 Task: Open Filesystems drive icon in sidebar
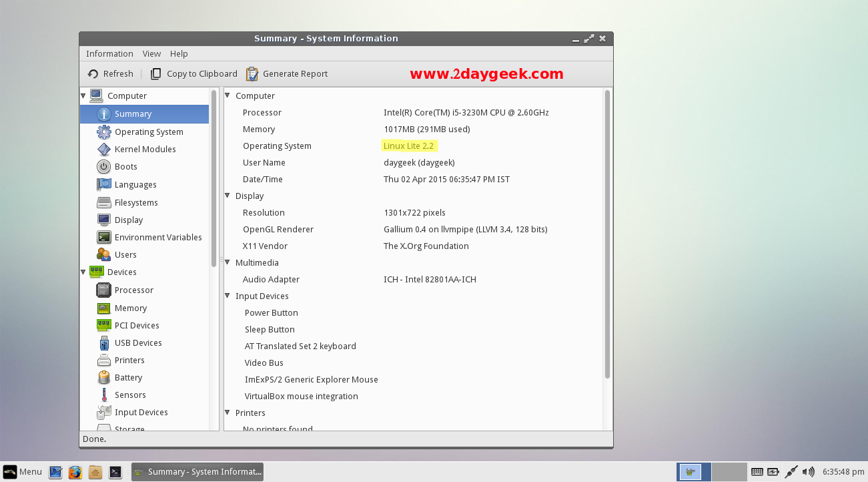(103, 203)
